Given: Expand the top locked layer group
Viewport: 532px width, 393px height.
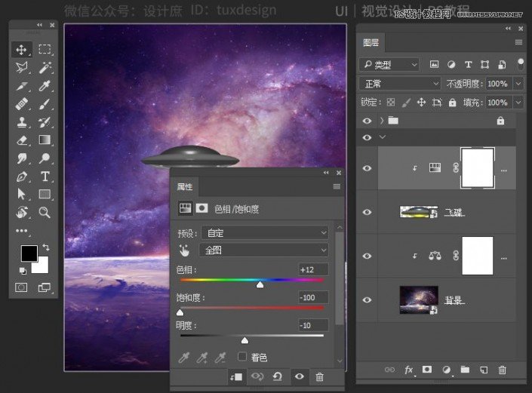Looking at the screenshot, I should (x=382, y=121).
